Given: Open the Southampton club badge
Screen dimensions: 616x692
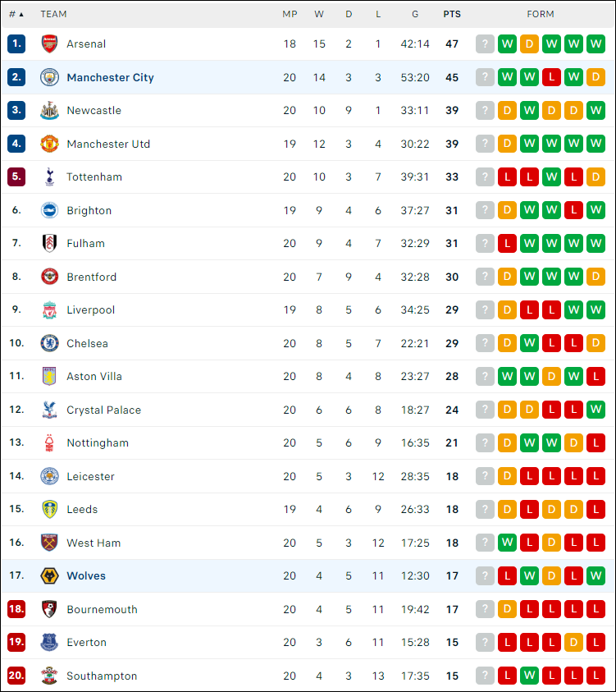Looking at the screenshot, I should click(x=49, y=676).
